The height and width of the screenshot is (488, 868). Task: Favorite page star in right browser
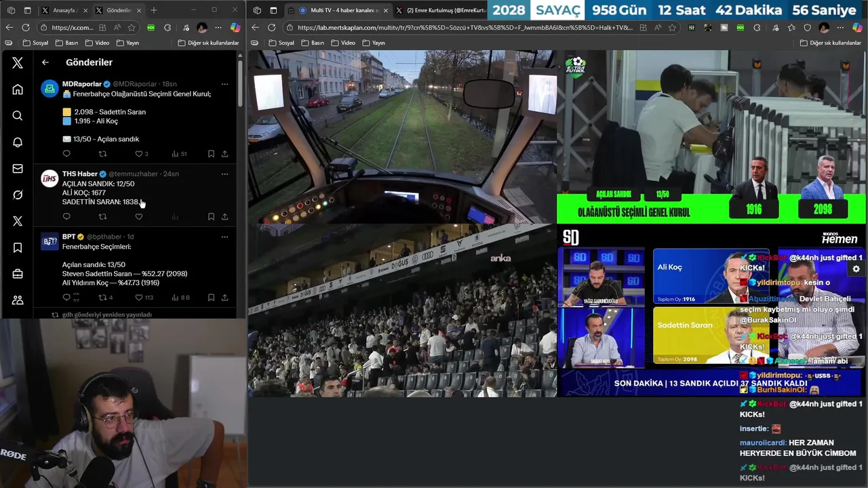point(672,27)
